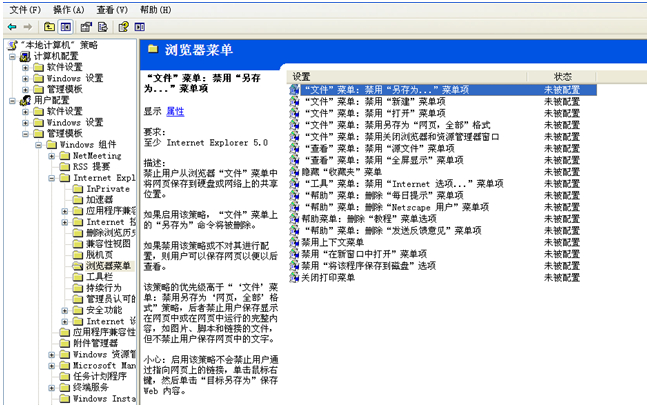The height and width of the screenshot is (407, 647).
Task: Select the RSS 提要 folder in tree
Action: pyautogui.click(x=95, y=167)
